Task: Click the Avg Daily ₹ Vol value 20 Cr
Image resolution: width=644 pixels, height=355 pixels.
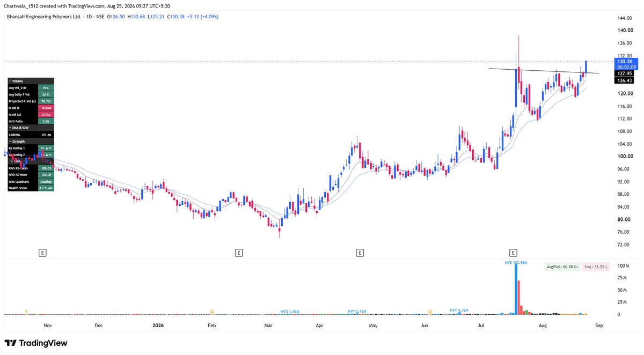Action: pos(46,94)
